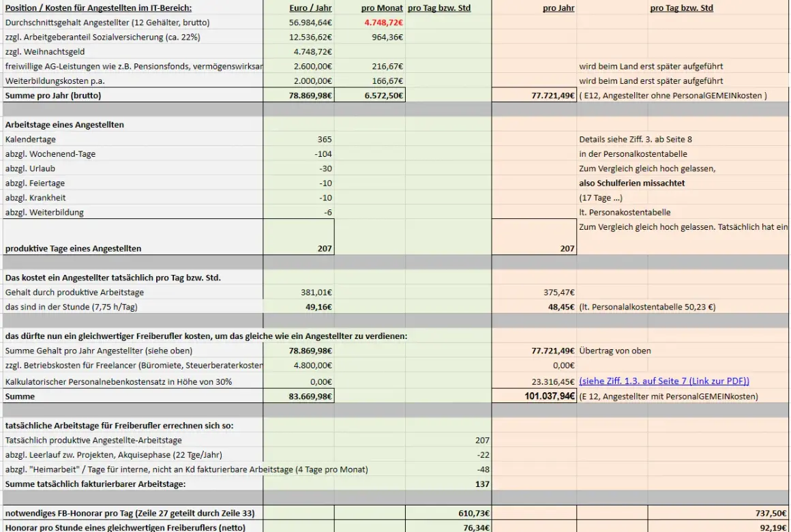Click the 'zzgl. Weihnachtsgeld' row label
Viewport: 791px width, 532px height.
point(45,52)
